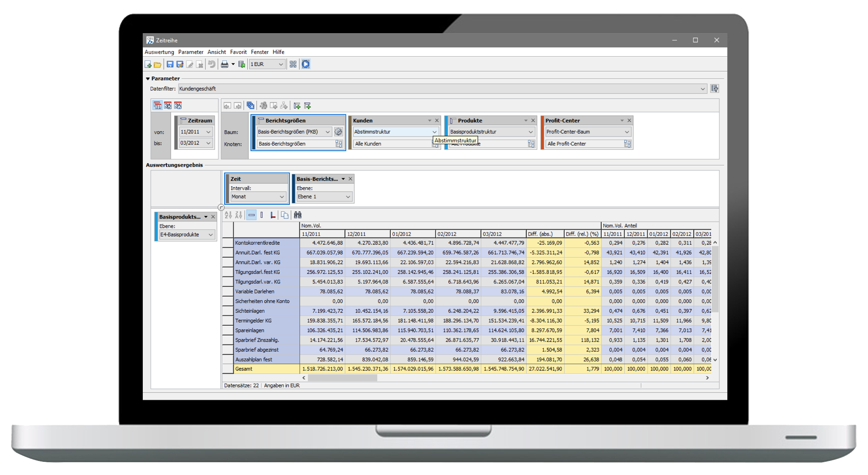Click the open folder icon

click(x=158, y=65)
